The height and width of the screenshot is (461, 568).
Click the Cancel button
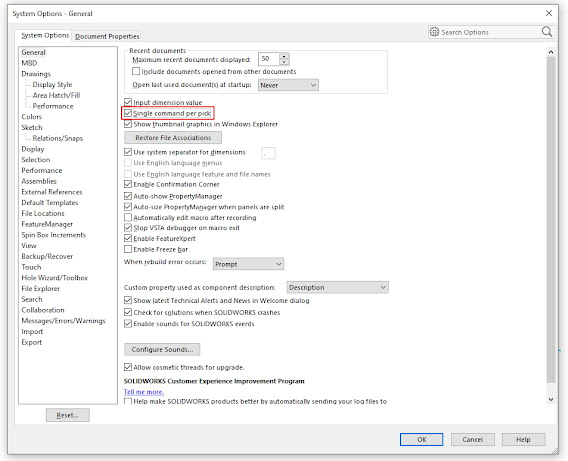[x=472, y=439]
